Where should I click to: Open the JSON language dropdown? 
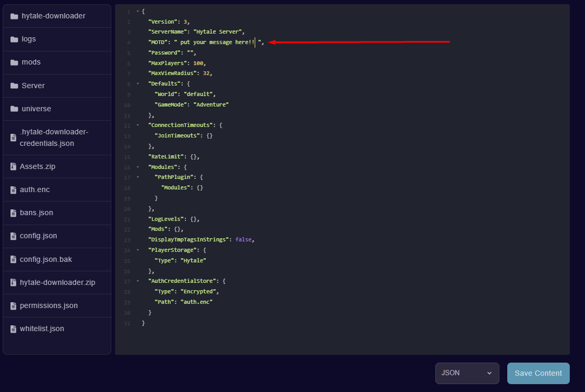[x=467, y=373]
